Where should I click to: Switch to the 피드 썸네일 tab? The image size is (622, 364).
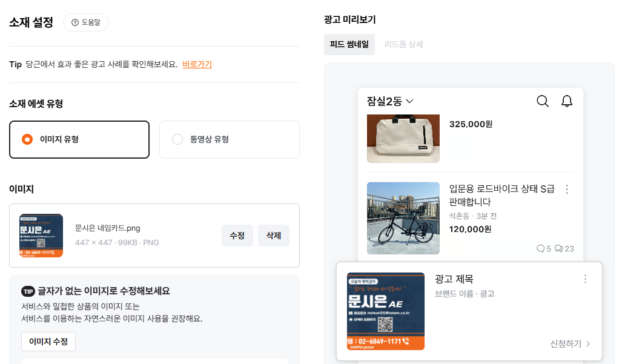point(349,44)
